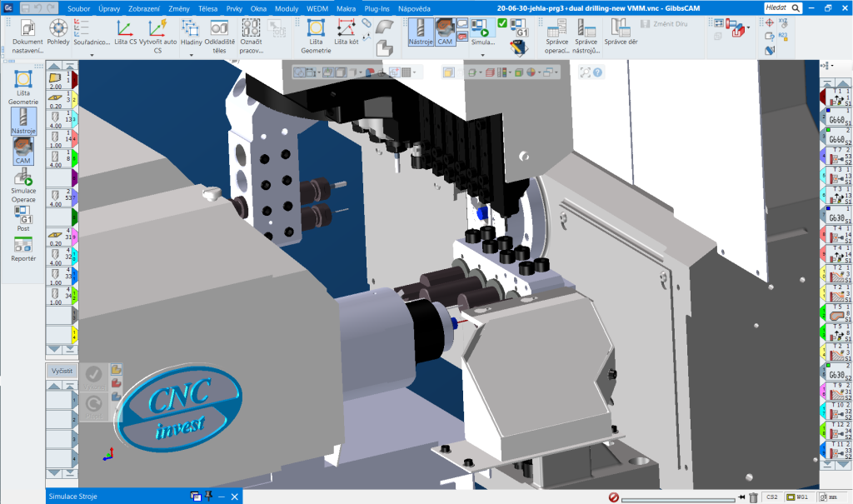Image resolution: width=853 pixels, height=504 pixels.
Task: Click the Vyčistit button
Action: click(x=63, y=370)
